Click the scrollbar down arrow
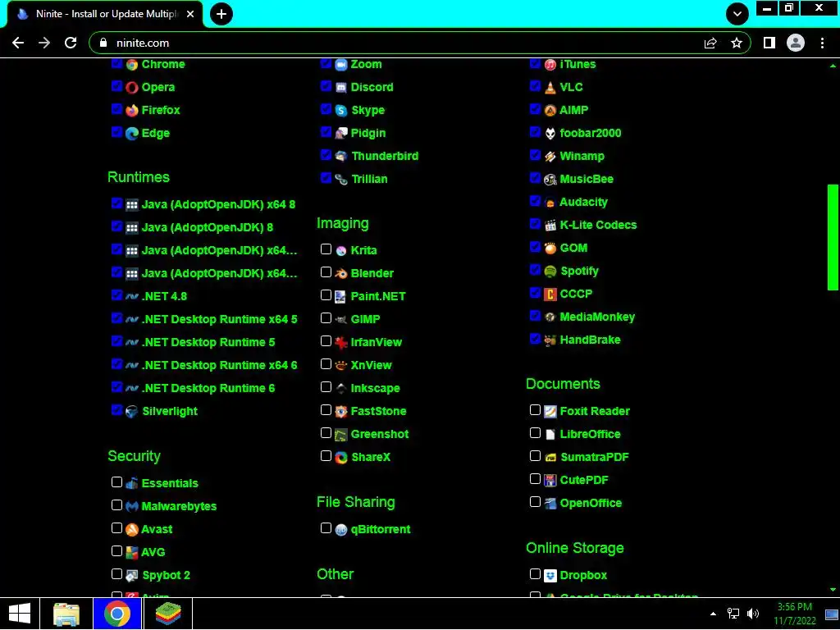This screenshot has height=630, width=840. coord(833,590)
